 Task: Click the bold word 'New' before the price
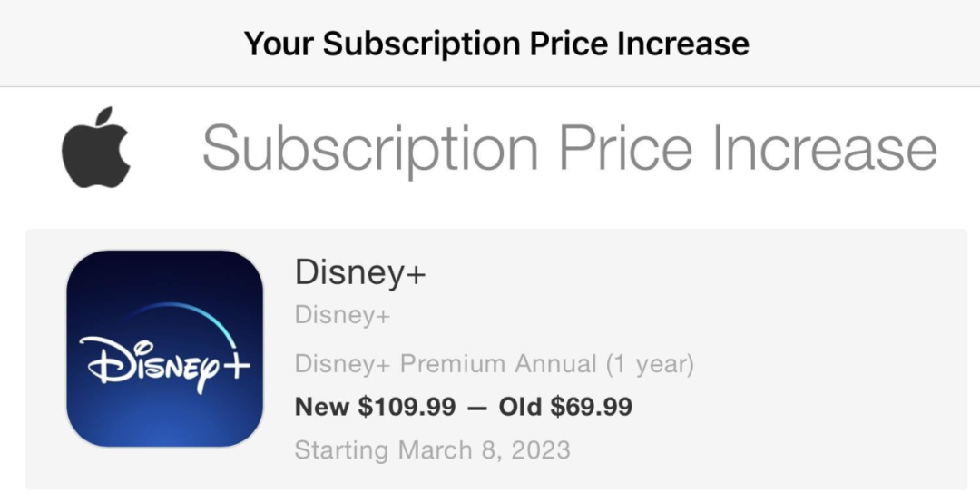pos(323,408)
